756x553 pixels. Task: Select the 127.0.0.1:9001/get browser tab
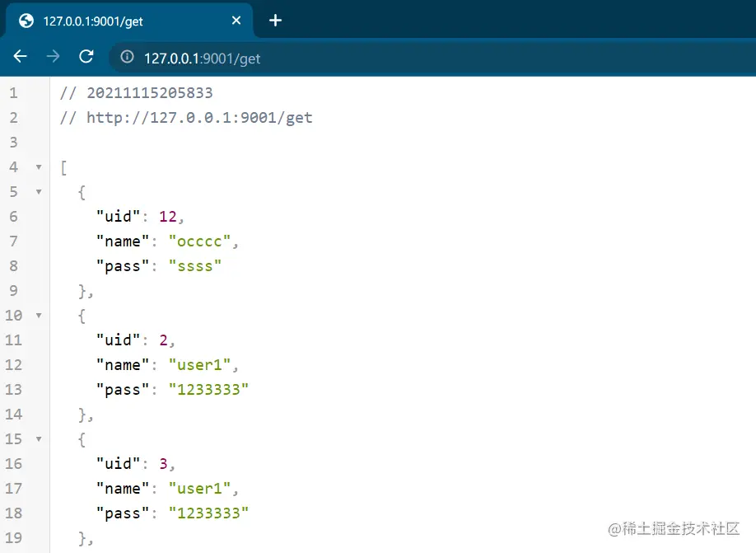click(x=128, y=21)
